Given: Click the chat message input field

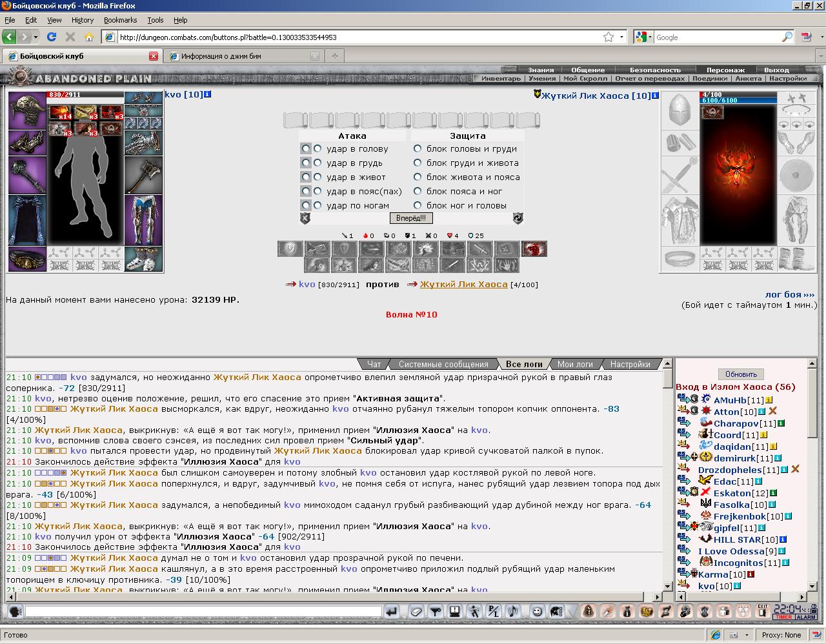Looking at the screenshot, I should (x=203, y=610).
